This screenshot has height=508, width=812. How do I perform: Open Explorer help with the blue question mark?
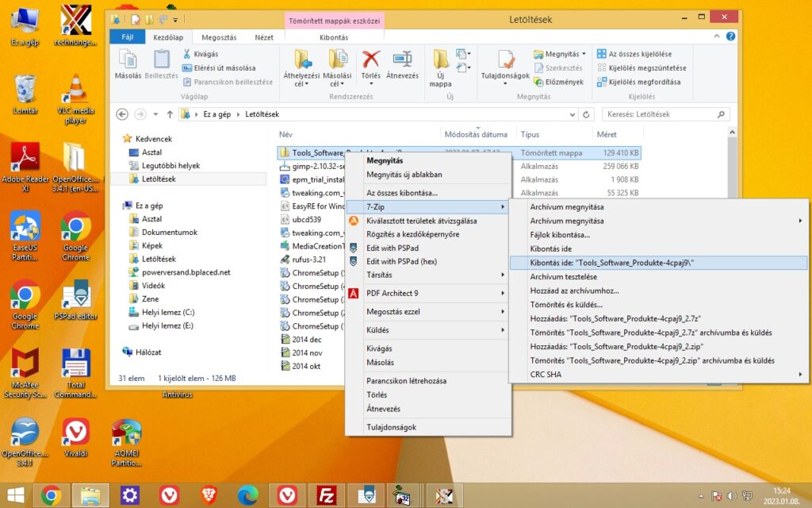pyautogui.click(x=730, y=37)
